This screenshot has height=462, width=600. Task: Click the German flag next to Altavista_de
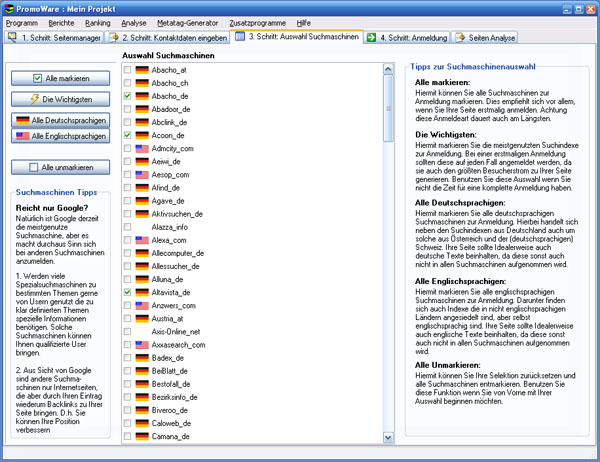142,292
